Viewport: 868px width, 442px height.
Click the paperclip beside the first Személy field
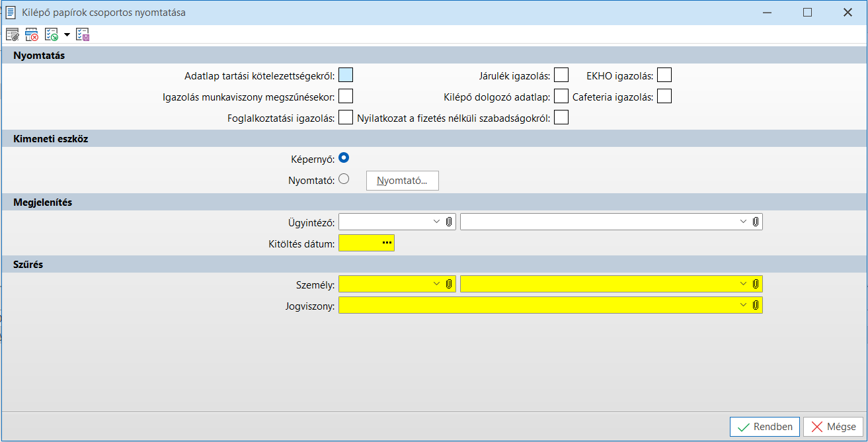coord(449,284)
